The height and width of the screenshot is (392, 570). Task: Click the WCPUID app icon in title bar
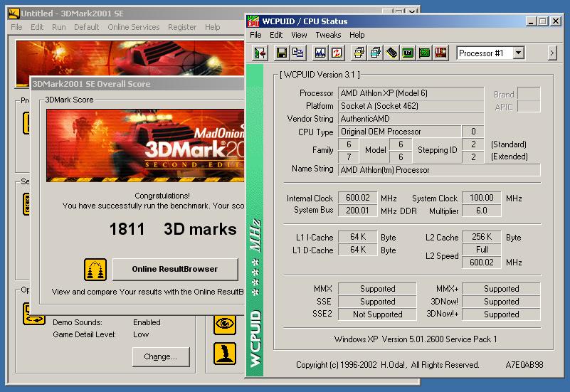pos(253,21)
